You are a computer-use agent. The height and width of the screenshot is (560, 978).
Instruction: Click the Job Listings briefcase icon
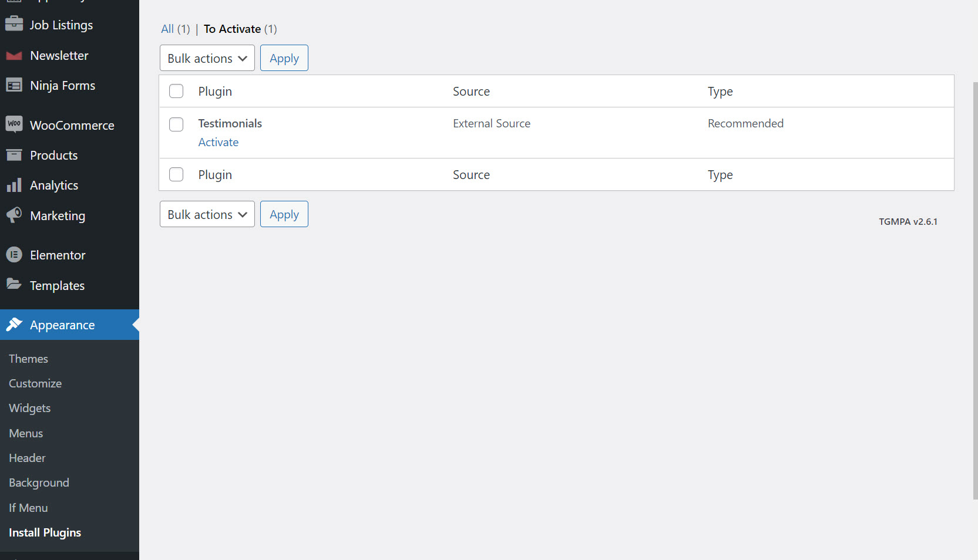(x=14, y=23)
